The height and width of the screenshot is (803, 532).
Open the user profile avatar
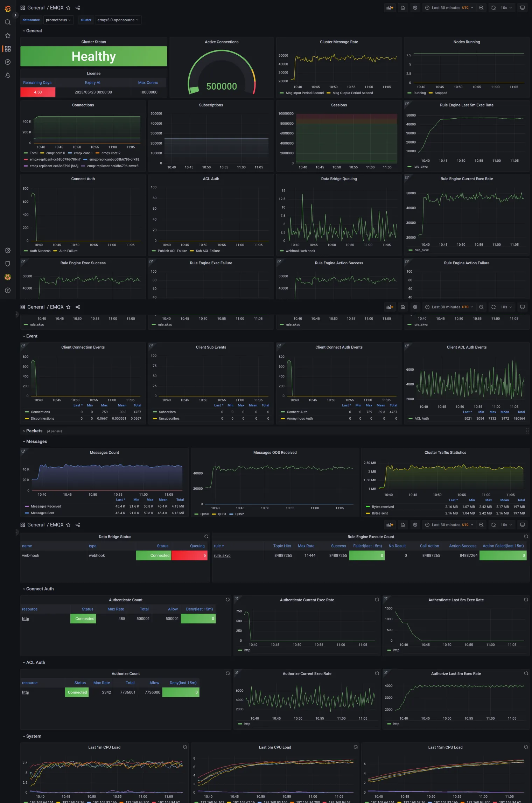coord(8,277)
